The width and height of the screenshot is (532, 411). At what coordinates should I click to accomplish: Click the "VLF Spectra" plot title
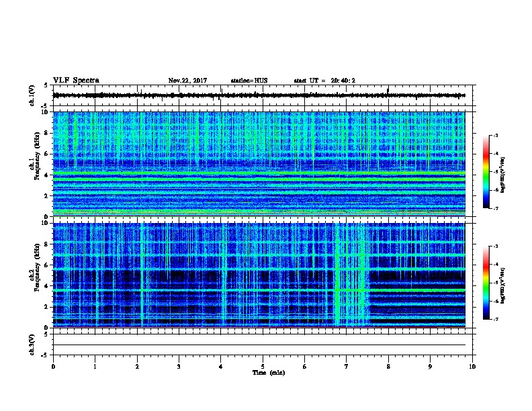pyautogui.click(x=76, y=81)
